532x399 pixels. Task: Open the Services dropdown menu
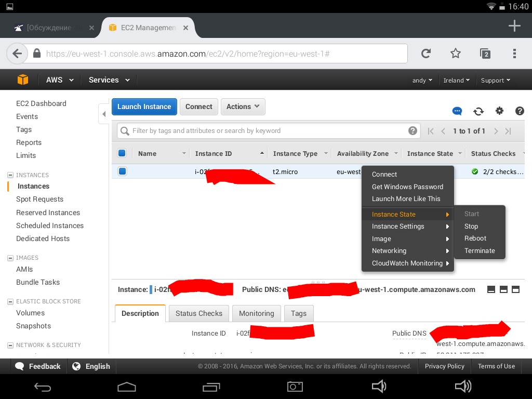[109, 80]
